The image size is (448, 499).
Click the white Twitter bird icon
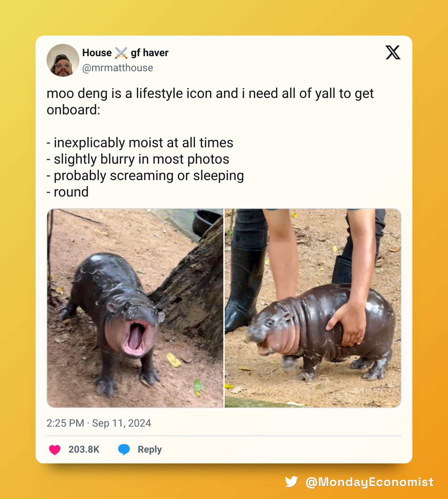click(x=291, y=482)
